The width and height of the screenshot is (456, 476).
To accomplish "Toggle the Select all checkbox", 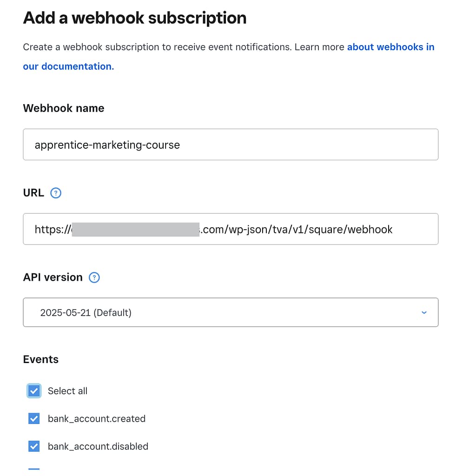I will click(34, 391).
